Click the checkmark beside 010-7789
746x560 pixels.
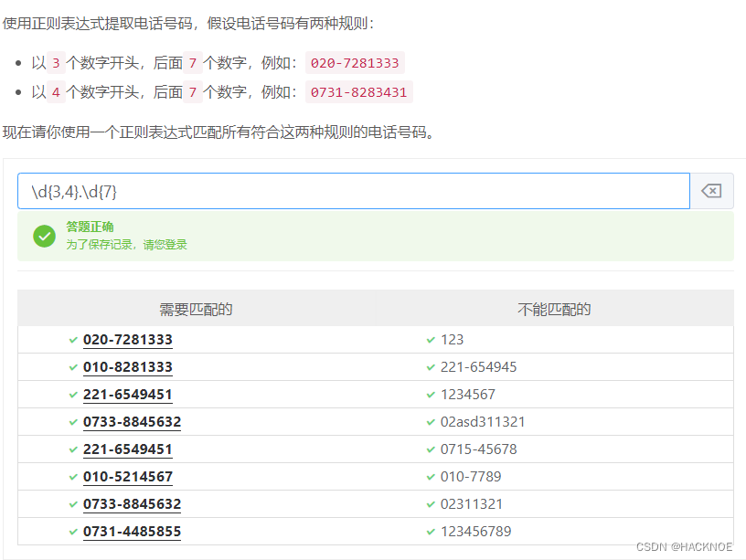click(x=431, y=477)
